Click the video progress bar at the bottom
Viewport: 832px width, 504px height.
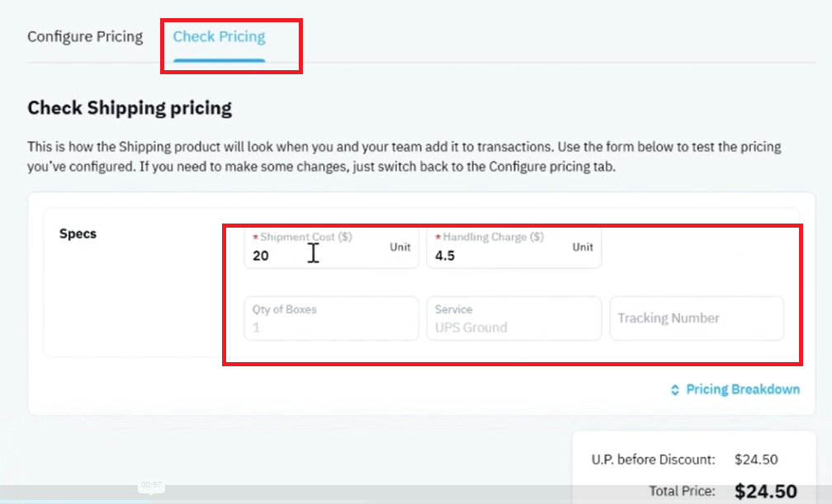(x=286, y=494)
